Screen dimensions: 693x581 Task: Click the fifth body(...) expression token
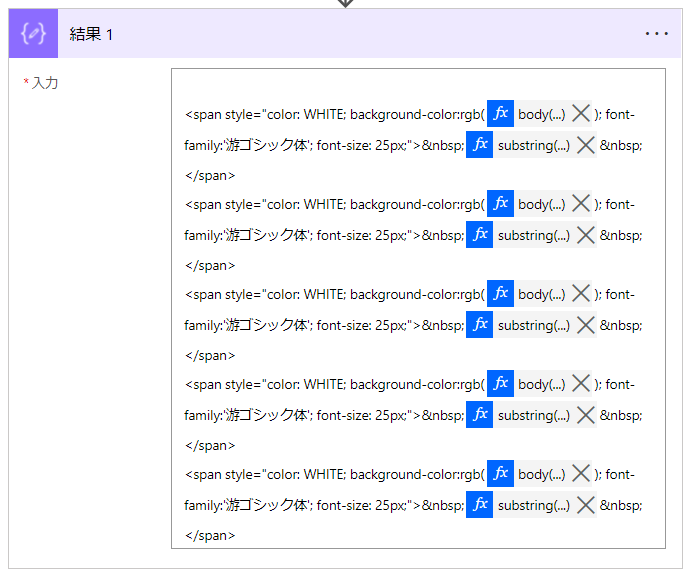(541, 475)
